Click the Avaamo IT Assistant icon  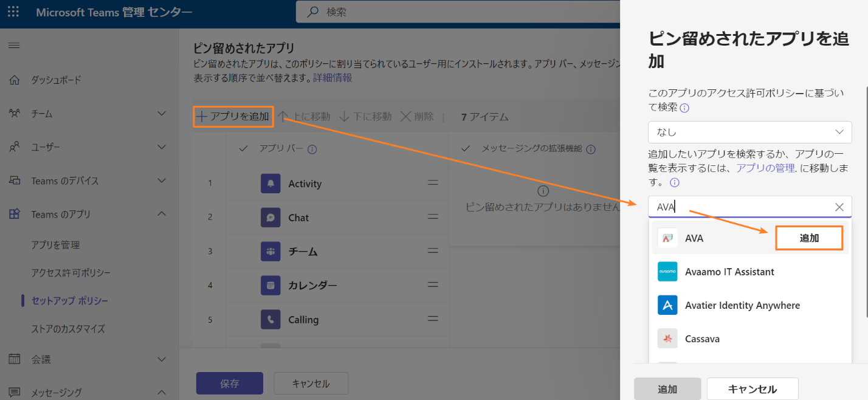tap(667, 272)
